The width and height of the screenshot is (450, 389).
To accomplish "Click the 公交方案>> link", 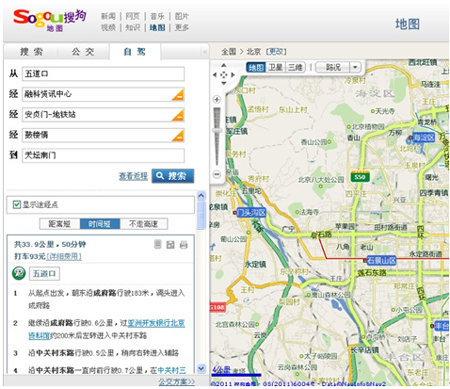I will tap(177, 382).
